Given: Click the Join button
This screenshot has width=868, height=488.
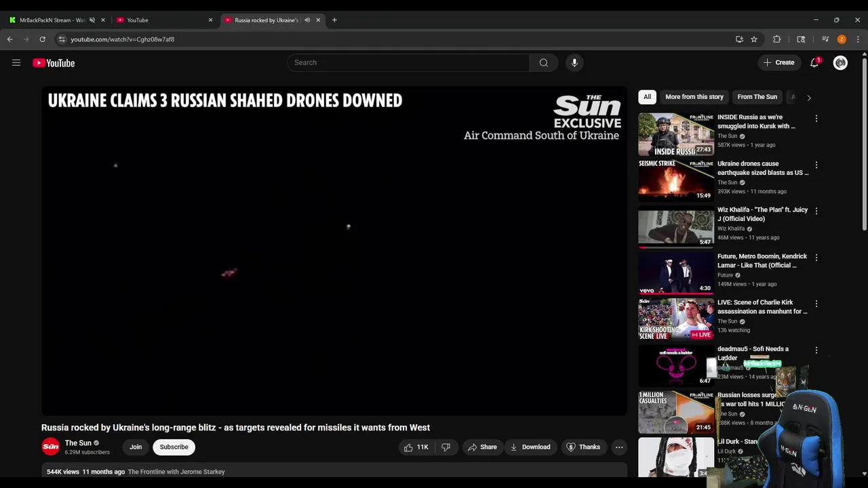Looking at the screenshot, I should click(136, 447).
